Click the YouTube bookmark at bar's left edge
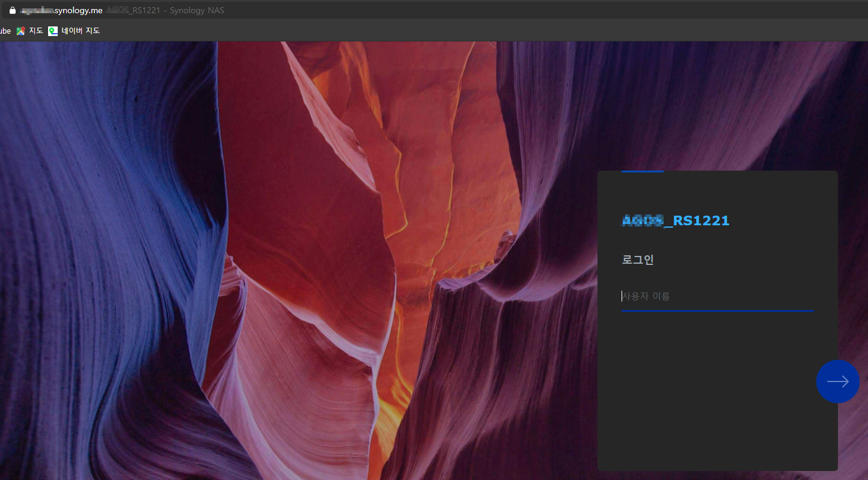868x480 pixels. coord(5,30)
